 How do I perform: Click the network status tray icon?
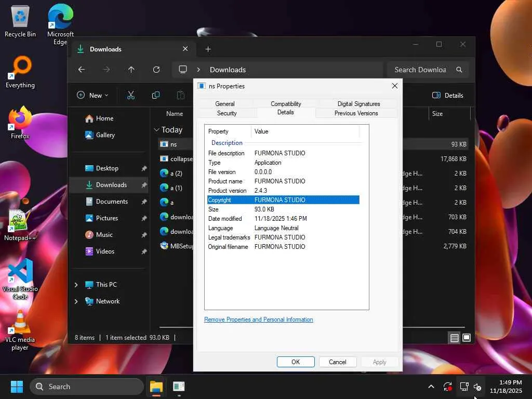point(464,387)
